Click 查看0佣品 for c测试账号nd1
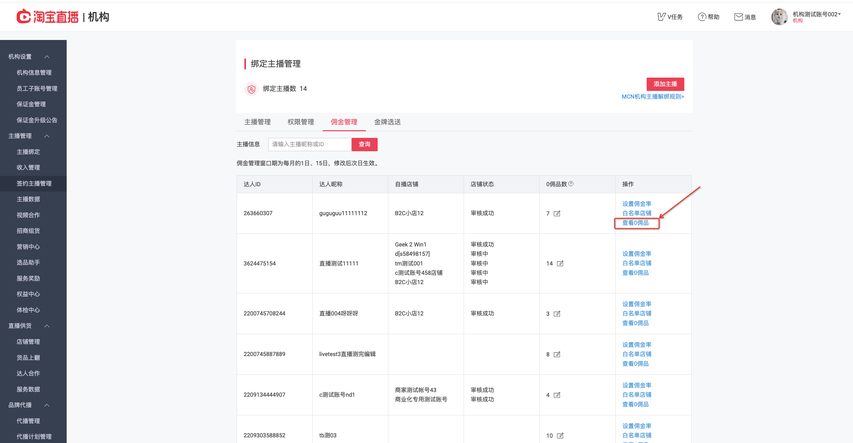853x443 pixels. 635,404
